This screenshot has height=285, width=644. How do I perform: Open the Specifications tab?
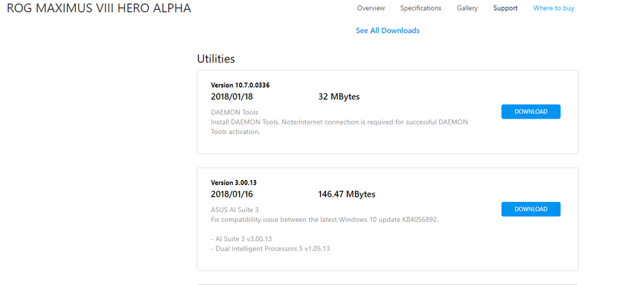420,8
